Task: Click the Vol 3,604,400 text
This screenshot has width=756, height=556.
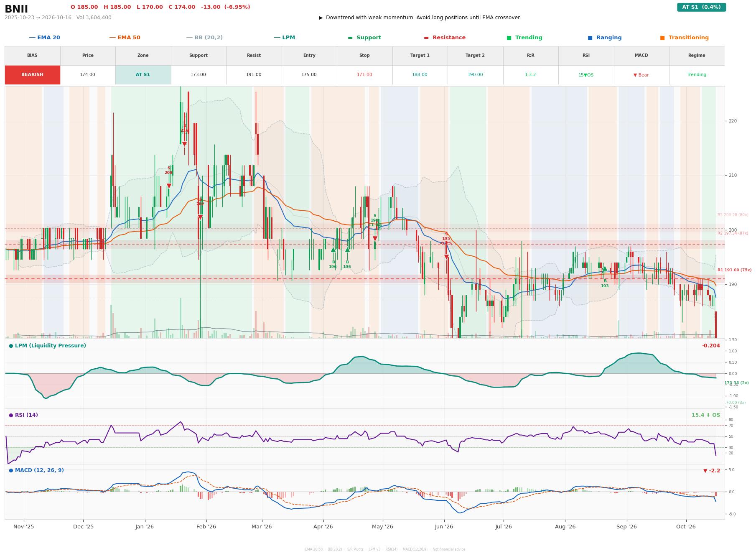Action: 94,18
